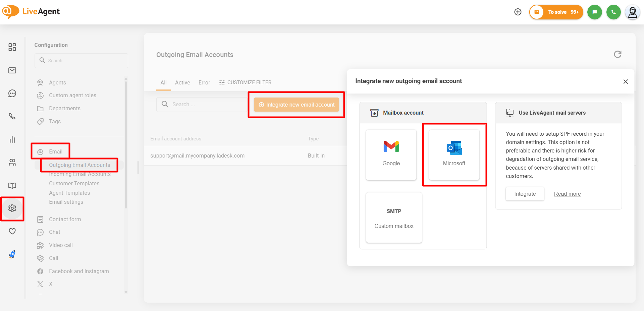Viewport: 644px width, 311px height.
Task: Select the Microsoft mailbox option
Action: coord(454,155)
